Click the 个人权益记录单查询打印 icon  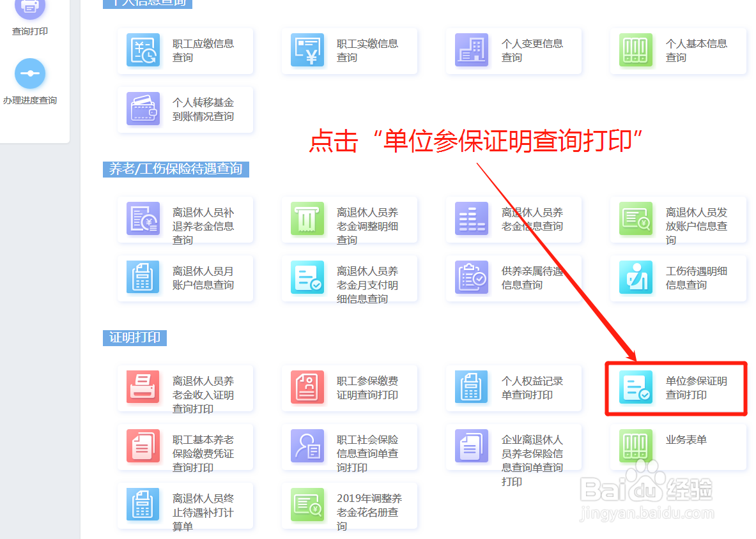tap(472, 387)
